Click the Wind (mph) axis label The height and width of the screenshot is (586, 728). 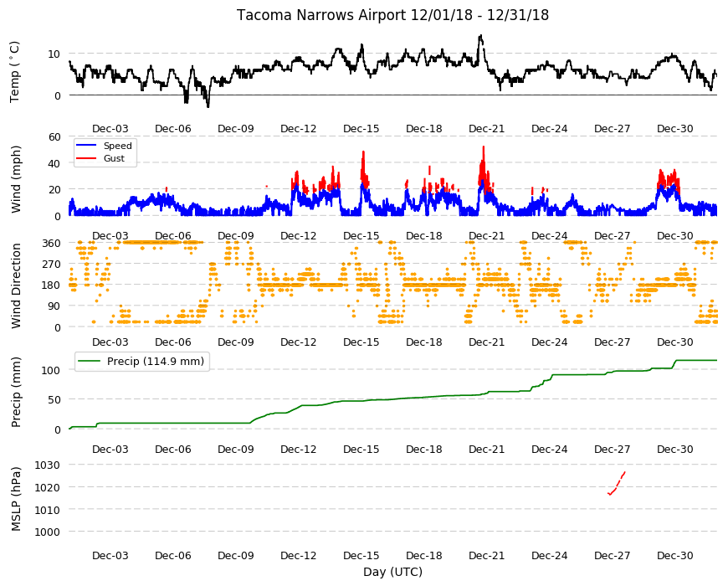[x=16, y=179]
